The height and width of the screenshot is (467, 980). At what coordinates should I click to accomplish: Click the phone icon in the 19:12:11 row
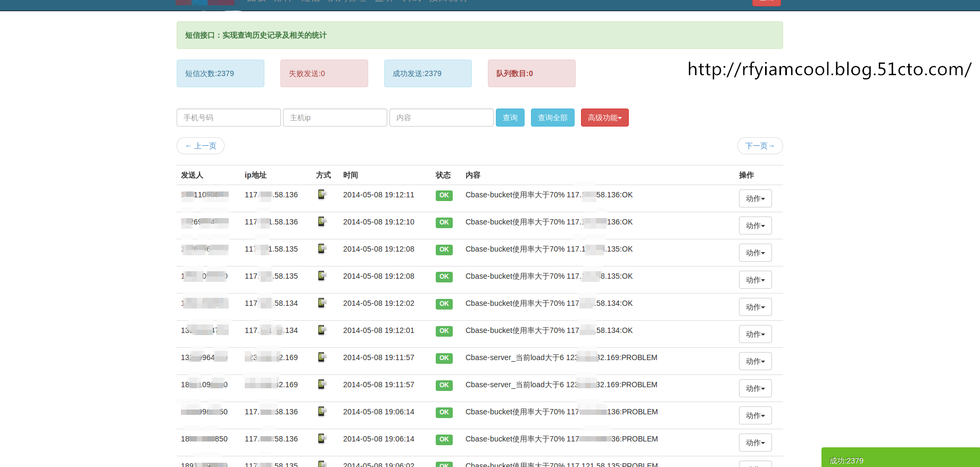coord(322,195)
